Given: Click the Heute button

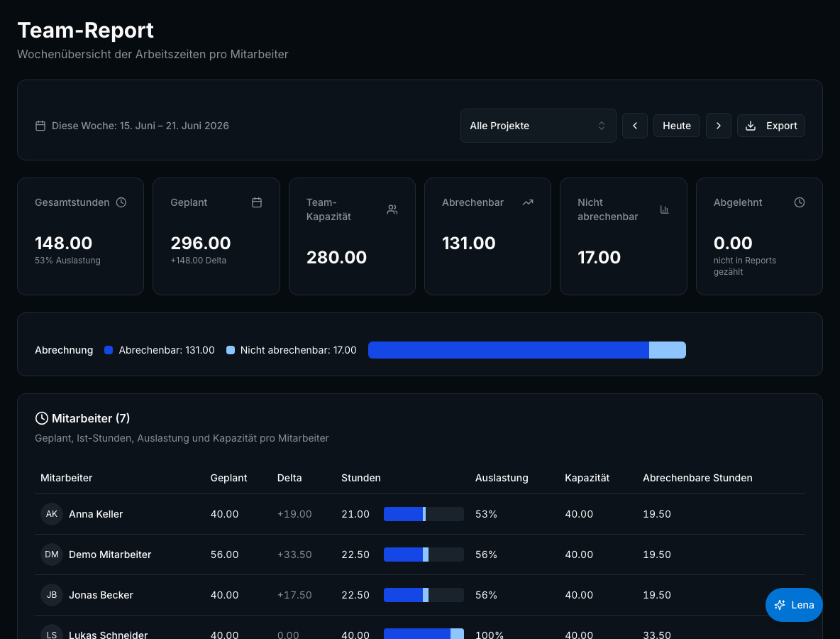Looking at the screenshot, I should (x=677, y=126).
